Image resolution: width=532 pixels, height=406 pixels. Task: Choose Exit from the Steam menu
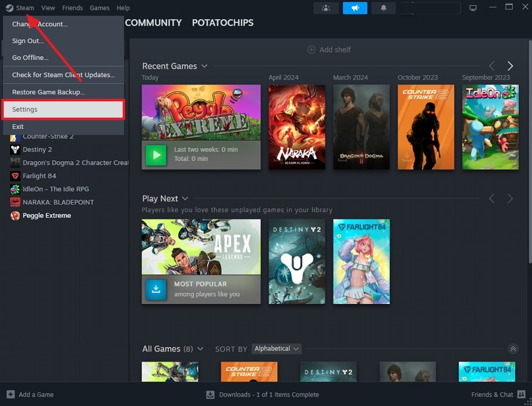coord(63,127)
